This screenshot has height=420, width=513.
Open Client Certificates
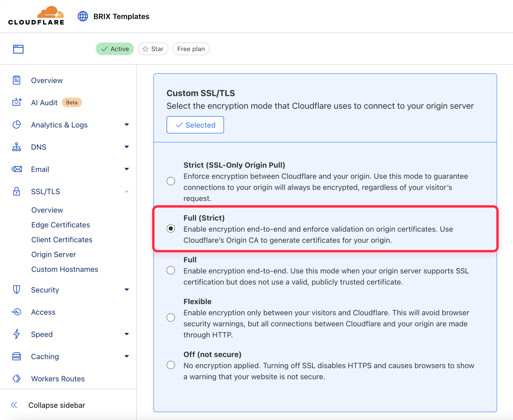point(62,240)
